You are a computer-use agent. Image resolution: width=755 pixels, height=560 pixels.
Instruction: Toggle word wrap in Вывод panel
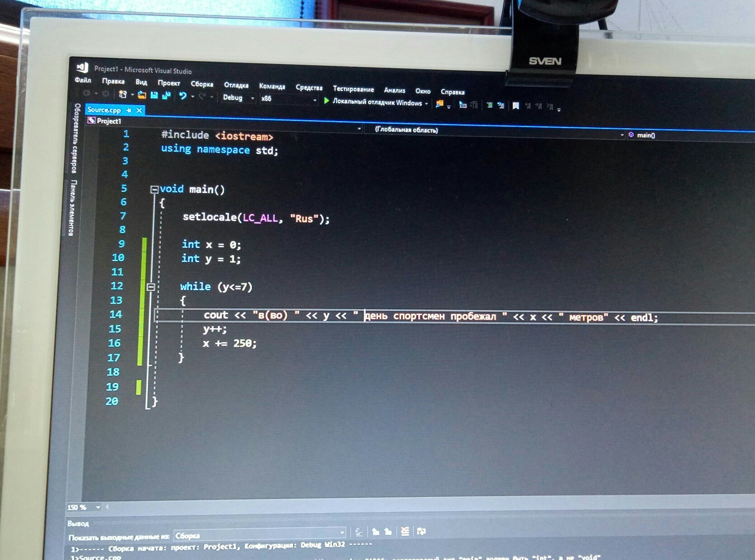[421, 531]
